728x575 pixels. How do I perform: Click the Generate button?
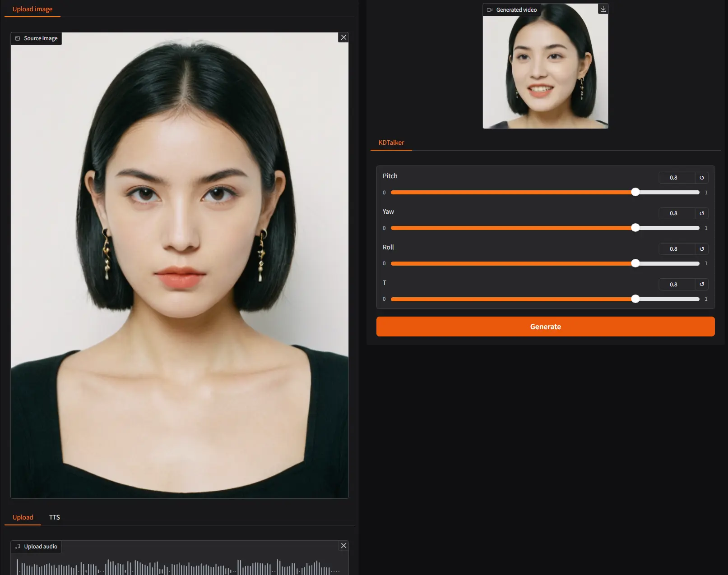click(x=545, y=327)
